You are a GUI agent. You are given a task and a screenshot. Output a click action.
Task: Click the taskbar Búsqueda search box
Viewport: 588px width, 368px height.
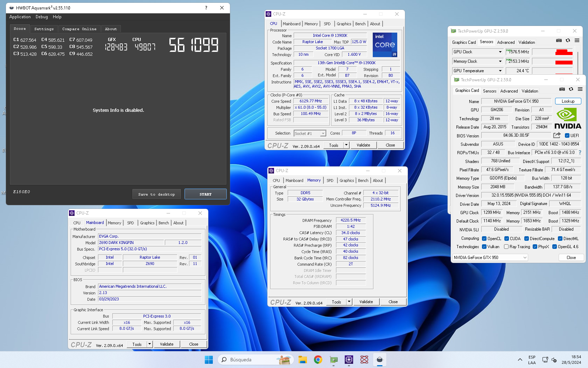[256, 360]
